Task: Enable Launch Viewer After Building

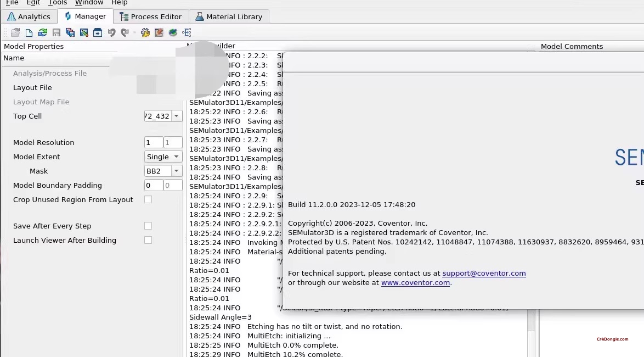Action: [148, 240]
